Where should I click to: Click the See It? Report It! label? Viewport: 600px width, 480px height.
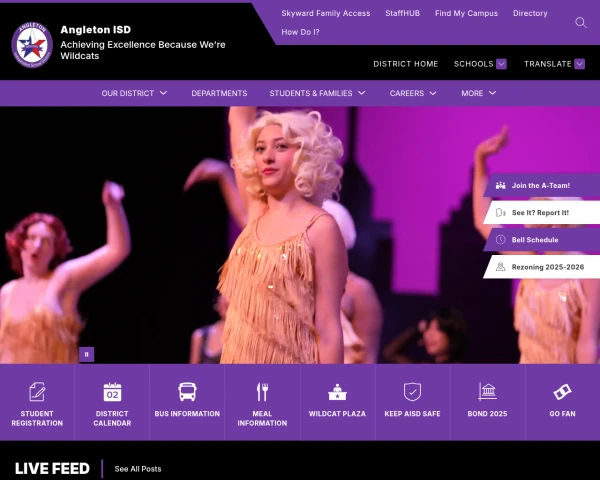coord(540,212)
